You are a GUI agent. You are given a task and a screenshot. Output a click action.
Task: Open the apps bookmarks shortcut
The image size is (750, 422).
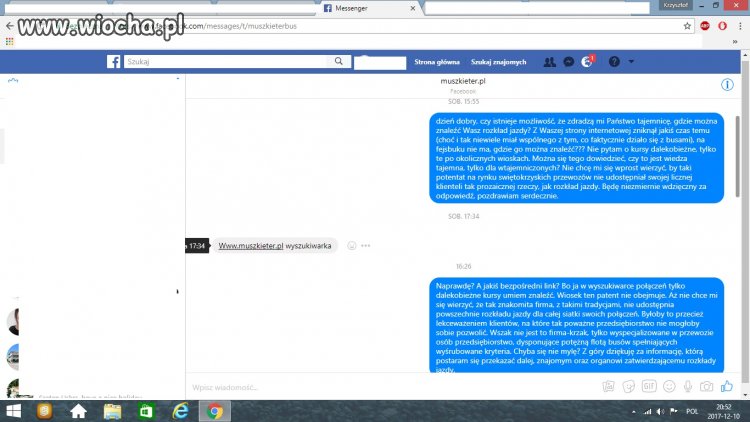tap(10, 42)
